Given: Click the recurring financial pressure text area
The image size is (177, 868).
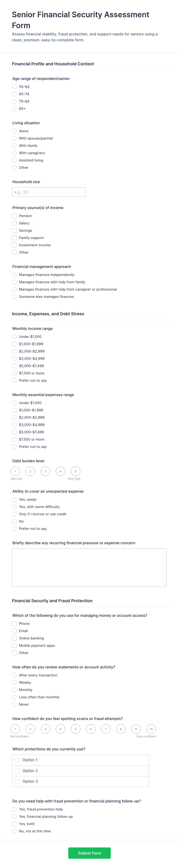Looking at the screenshot, I should (89, 568).
